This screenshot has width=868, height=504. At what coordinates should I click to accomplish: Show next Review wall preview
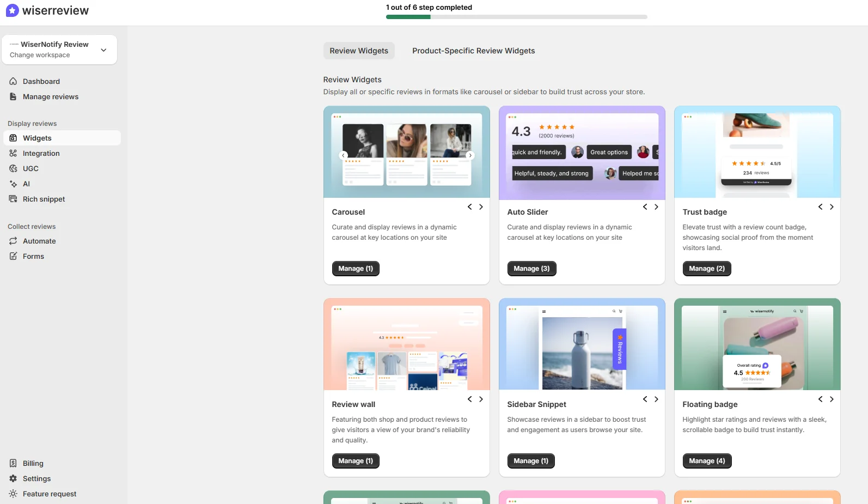[481, 399]
